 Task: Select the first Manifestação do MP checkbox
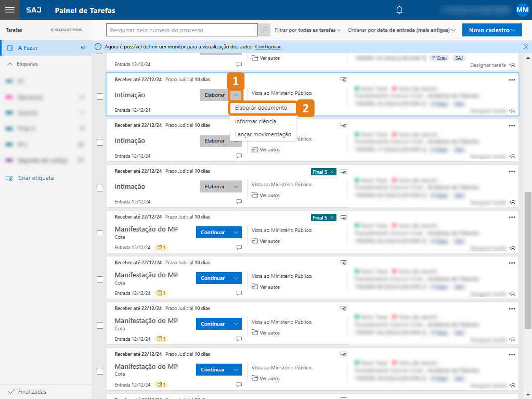click(x=99, y=234)
